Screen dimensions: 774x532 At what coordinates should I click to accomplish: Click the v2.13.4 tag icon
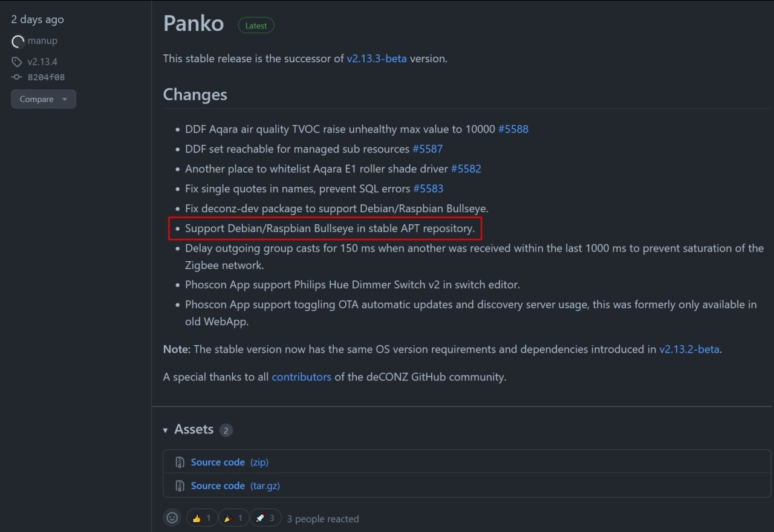(x=16, y=62)
